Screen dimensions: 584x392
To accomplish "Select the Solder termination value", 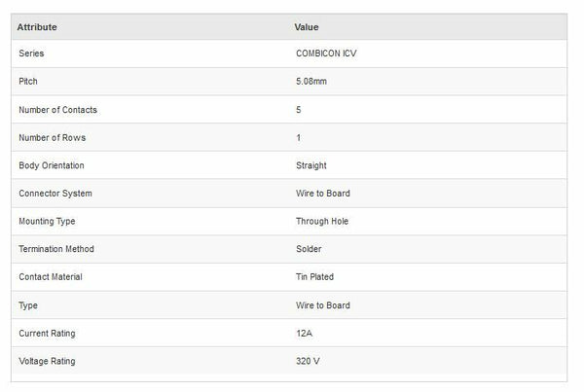I will tap(309, 249).
